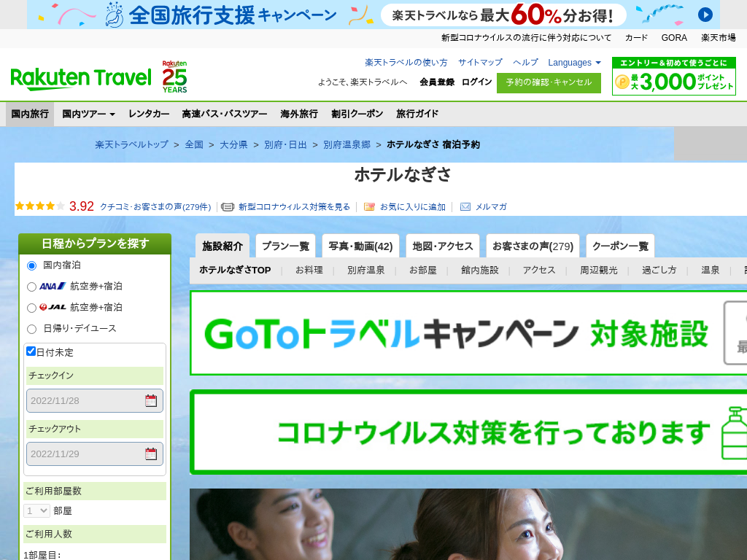The image size is (747, 560).
Task: Open the room count dropdown
Action: click(x=36, y=511)
